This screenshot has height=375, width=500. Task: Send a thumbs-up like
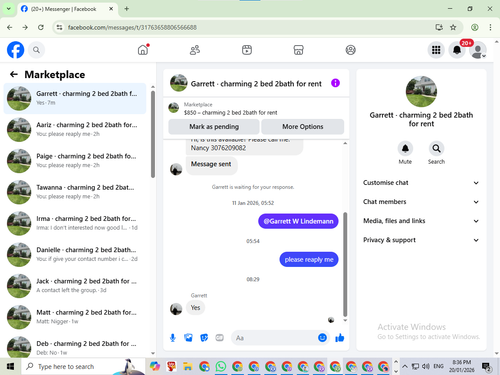340,338
